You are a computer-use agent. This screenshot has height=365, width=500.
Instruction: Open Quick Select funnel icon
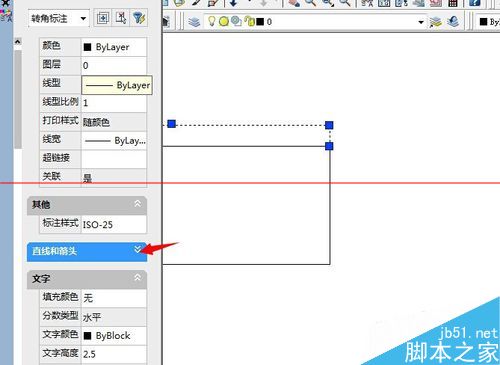tap(139, 18)
